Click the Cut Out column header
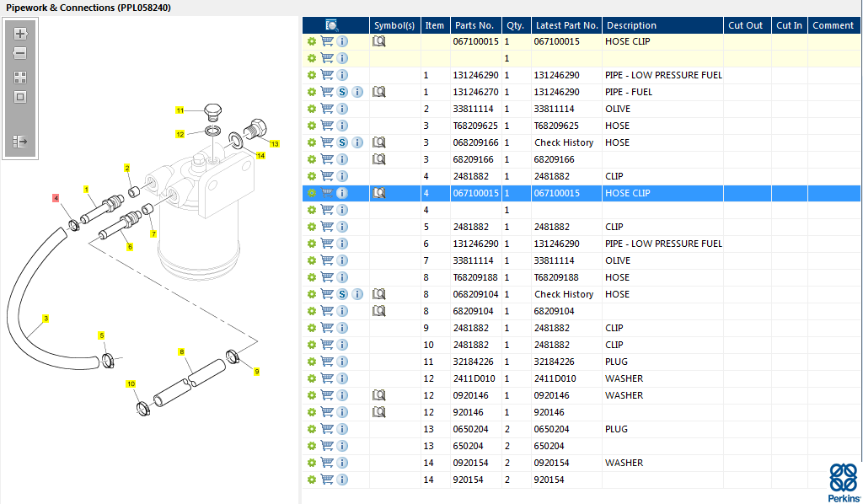This screenshot has width=863, height=504. 747,25
